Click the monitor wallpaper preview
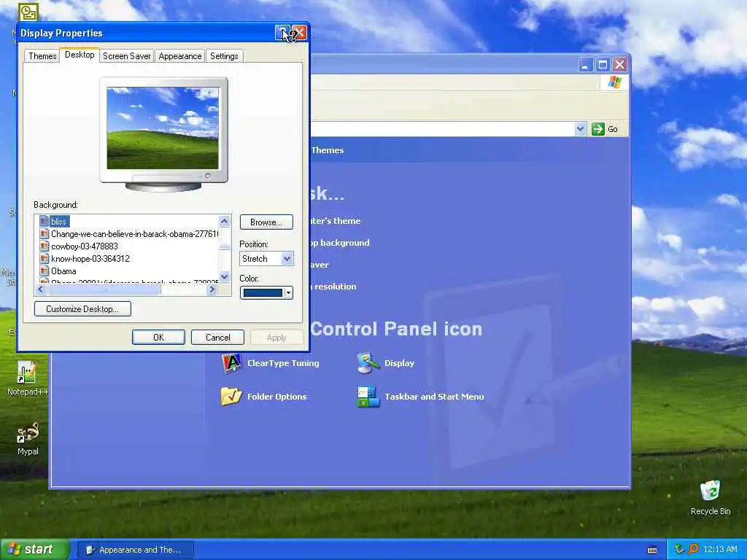Viewport: 747px width, 560px height. [163, 128]
